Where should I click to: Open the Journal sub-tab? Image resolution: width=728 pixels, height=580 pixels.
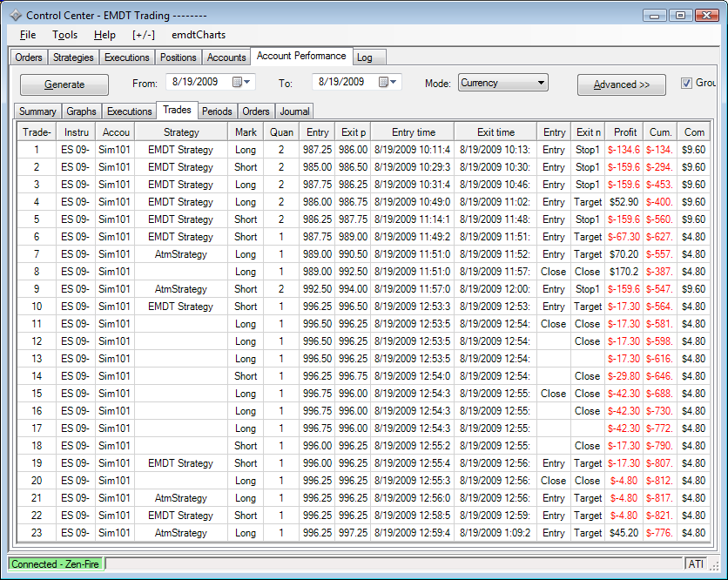point(294,111)
